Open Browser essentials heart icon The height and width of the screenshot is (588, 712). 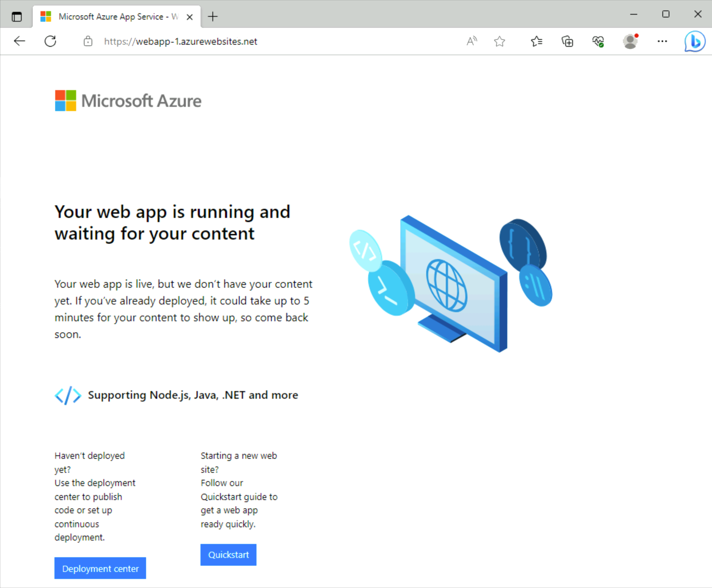598,41
